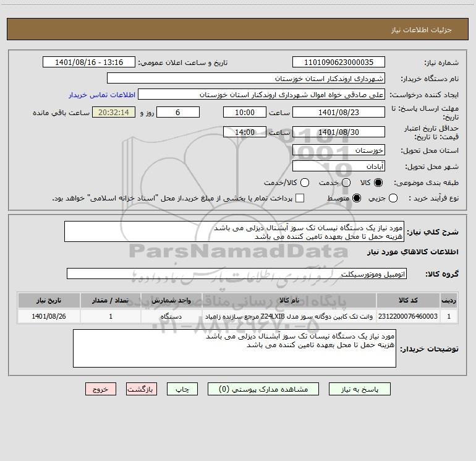Click the گروه کالا field اتومبیل وموتورسیکلت
This screenshot has width=476, height=461.
click(x=237, y=274)
